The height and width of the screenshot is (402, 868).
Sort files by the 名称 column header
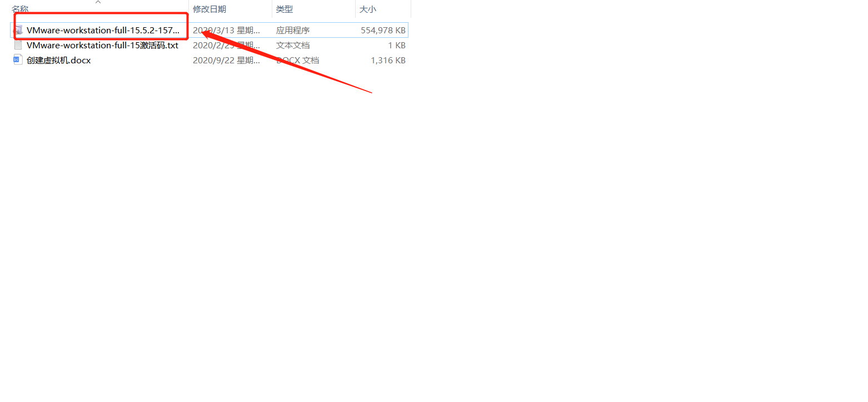tap(20, 9)
